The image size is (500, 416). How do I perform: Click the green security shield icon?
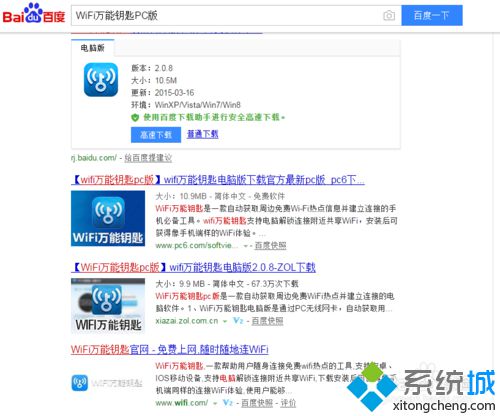(135, 117)
